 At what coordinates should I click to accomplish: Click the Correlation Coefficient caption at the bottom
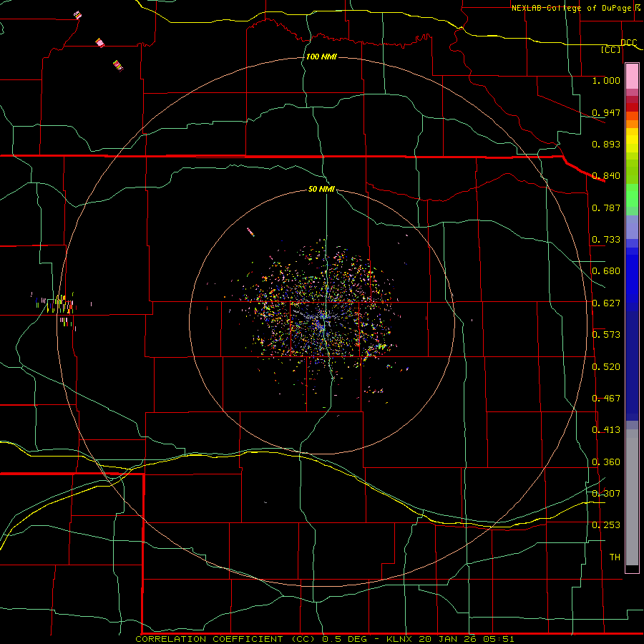[324, 639]
